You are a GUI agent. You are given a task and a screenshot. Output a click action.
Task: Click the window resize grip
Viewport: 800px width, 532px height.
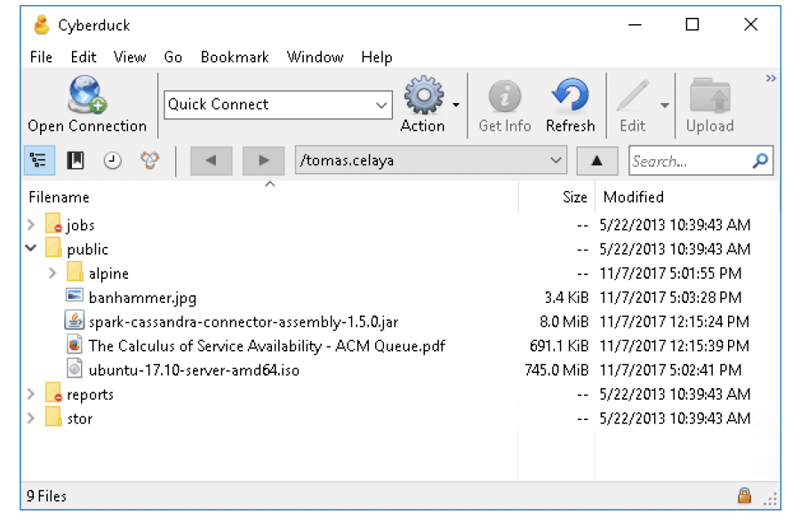coord(771,499)
